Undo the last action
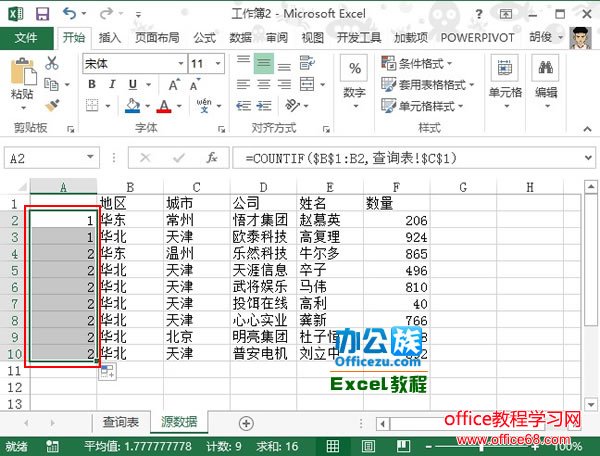600x456 pixels. click(69, 14)
